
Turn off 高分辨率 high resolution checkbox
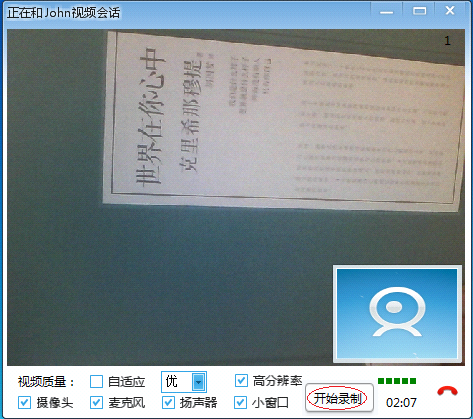[241, 380]
